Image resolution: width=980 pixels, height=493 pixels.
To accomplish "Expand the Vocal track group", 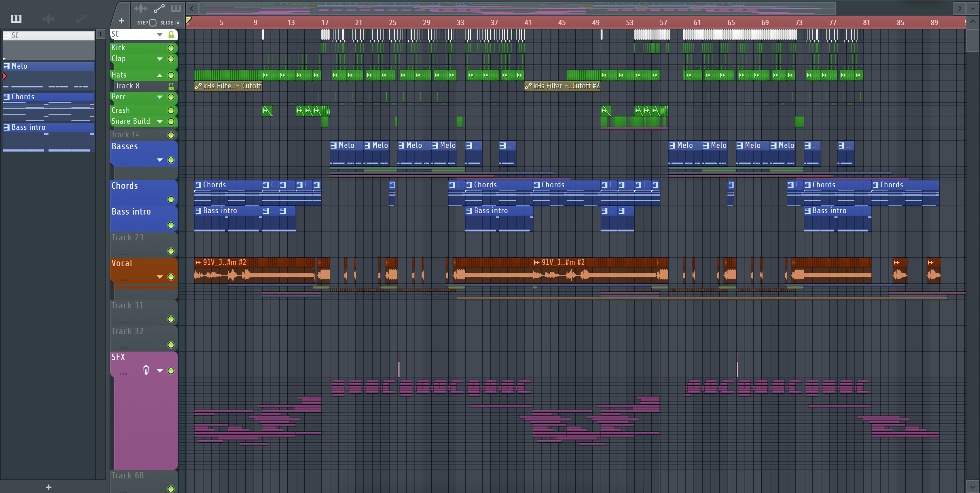I will click(x=160, y=277).
